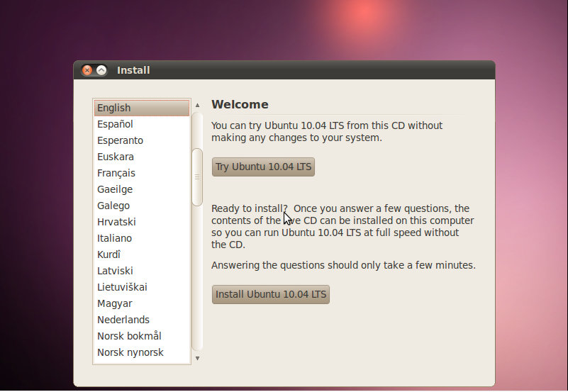Click the language list scrollbar handle
Screen dimensions: 568x392
197,177
